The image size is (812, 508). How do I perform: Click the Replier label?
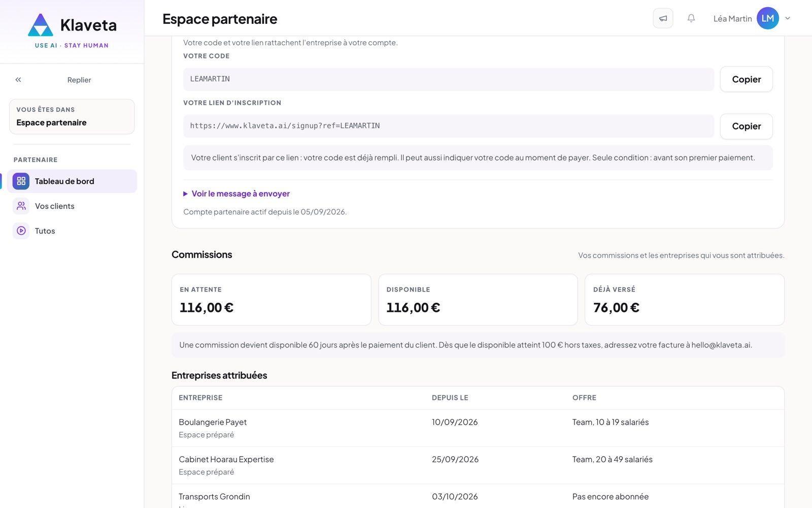point(79,80)
